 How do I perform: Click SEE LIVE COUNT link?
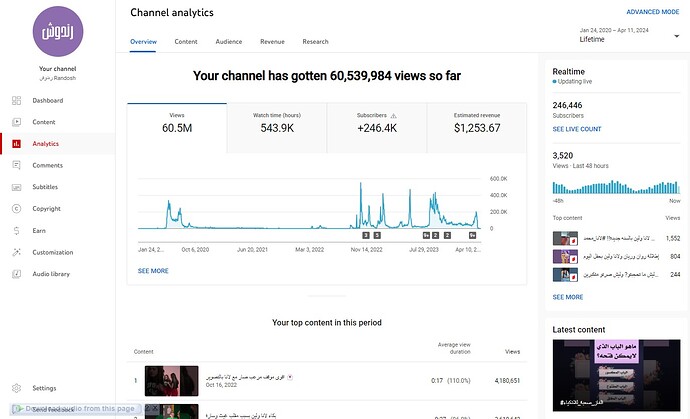[x=577, y=129]
